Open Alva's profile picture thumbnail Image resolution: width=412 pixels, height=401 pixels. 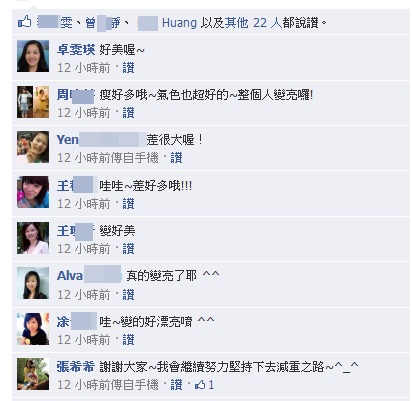click(33, 283)
